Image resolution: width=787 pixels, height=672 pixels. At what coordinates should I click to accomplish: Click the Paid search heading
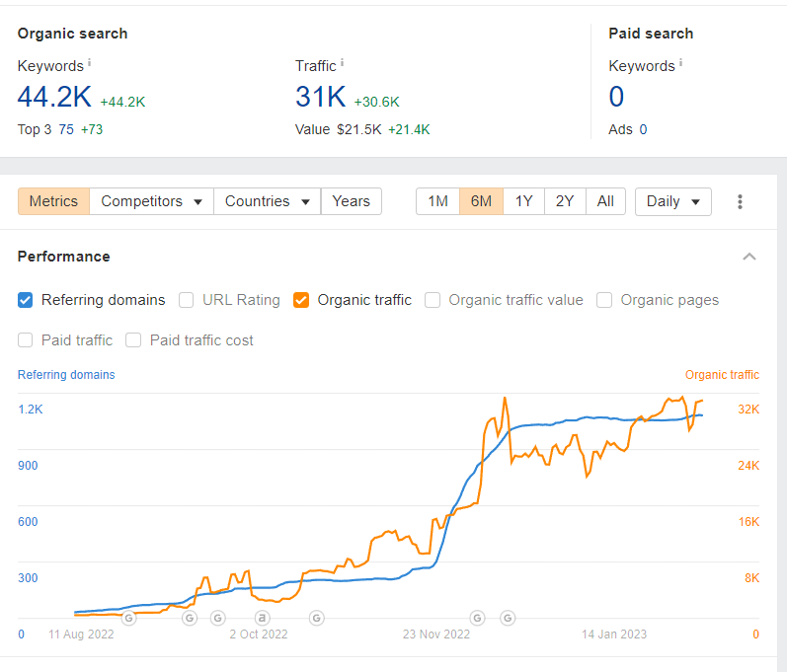651,34
